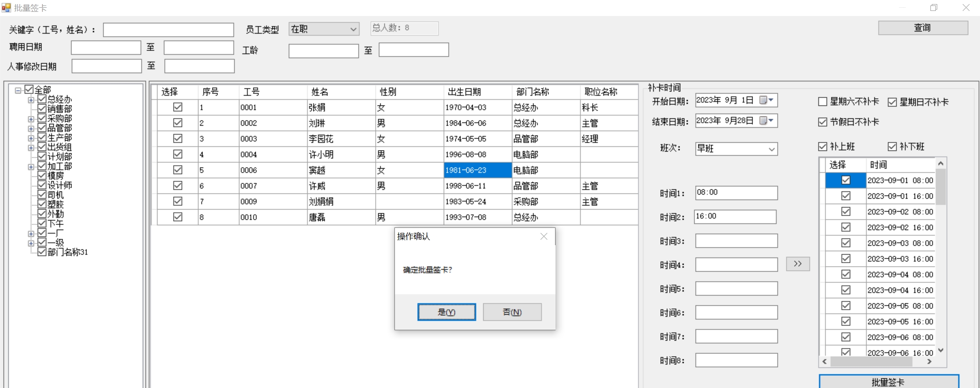The height and width of the screenshot is (388, 980).
Task: Toggle the 补下班 checkbox
Action: (x=892, y=146)
